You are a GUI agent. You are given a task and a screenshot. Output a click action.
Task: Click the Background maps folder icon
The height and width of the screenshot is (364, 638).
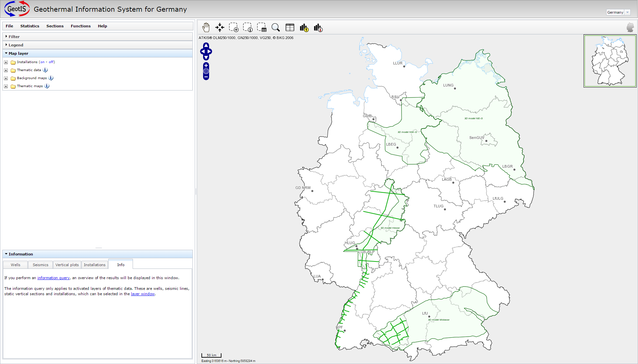(13, 78)
